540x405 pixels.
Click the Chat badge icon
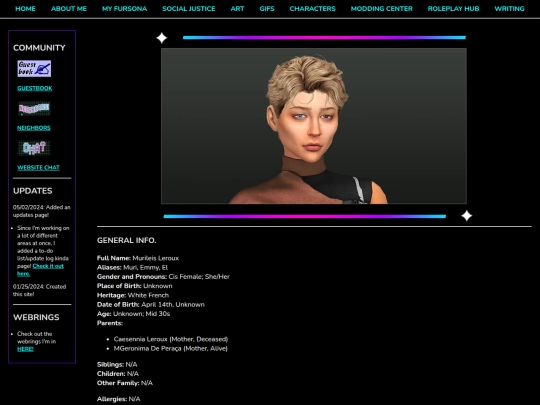coord(34,148)
